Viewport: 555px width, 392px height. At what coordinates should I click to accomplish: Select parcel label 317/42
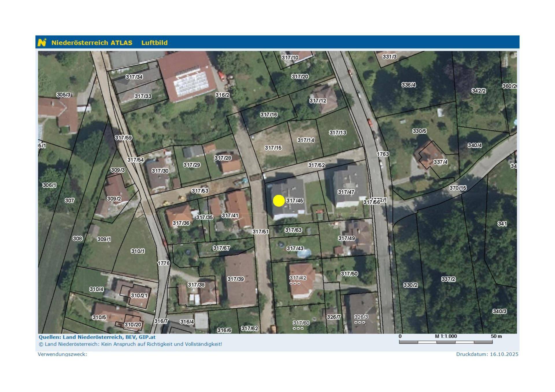(x=298, y=278)
